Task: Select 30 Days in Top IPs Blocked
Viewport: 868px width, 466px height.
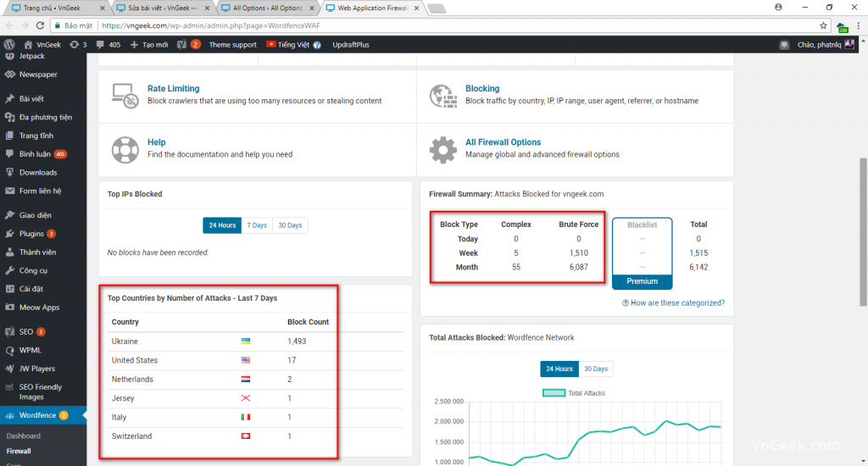Action: (x=290, y=225)
